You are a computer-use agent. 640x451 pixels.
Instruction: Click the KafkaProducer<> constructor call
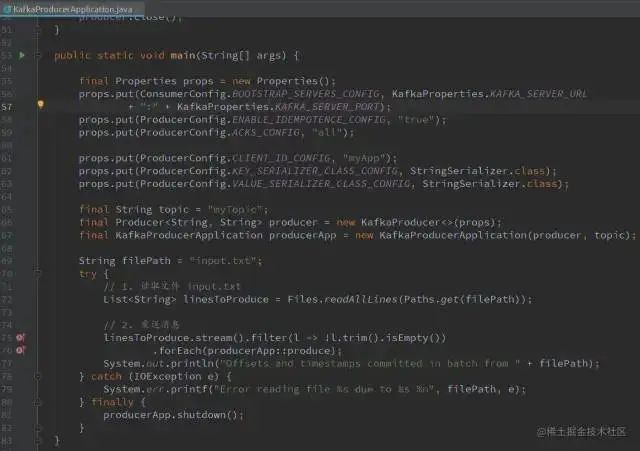(x=416, y=222)
